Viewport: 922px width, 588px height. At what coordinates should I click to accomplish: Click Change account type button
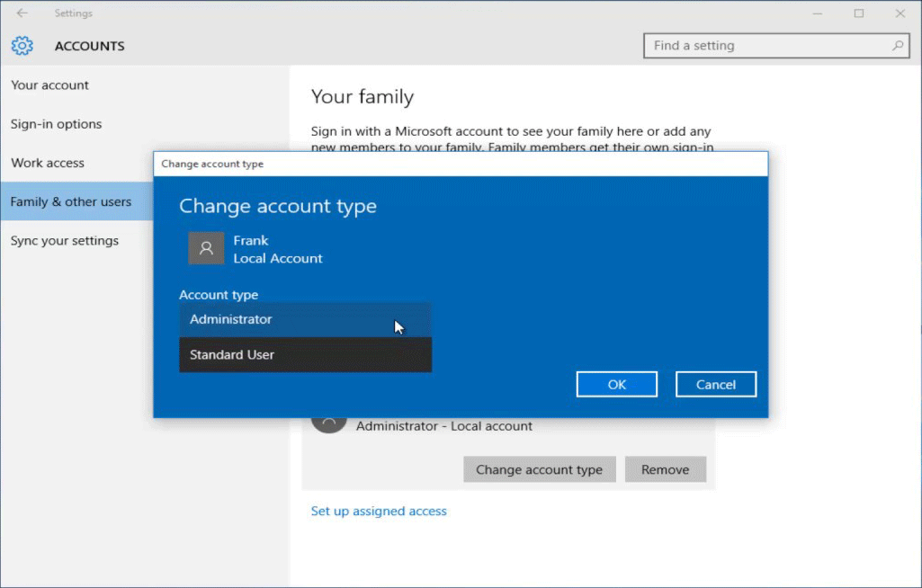coord(539,469)
